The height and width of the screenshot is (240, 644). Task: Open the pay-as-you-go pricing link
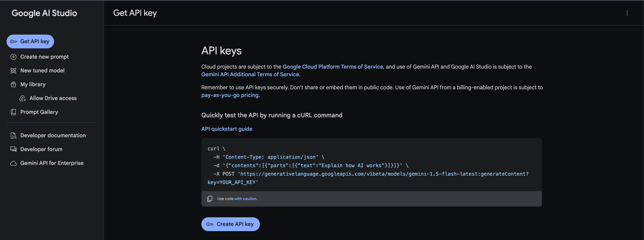[x=230, y=95]
